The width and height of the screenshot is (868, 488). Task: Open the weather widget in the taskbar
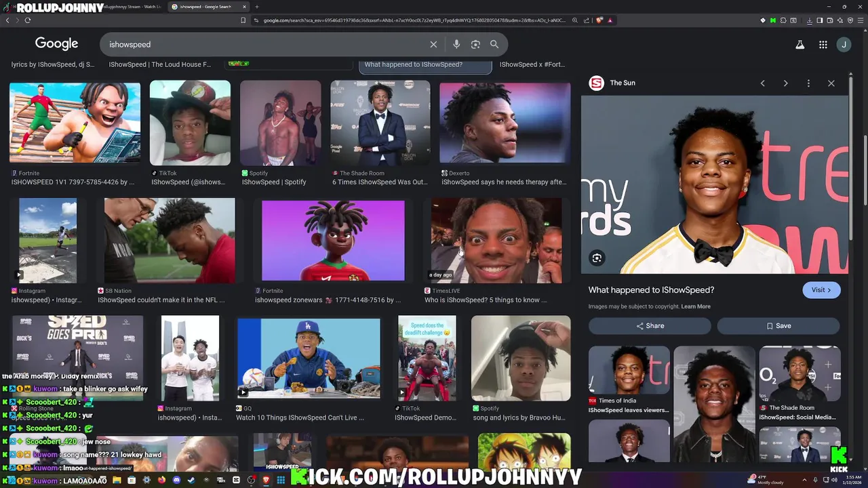point(765,480)
